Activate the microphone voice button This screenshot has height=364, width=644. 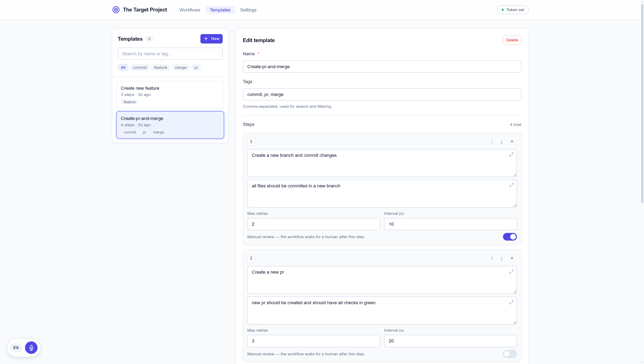[x=31, y=348]
